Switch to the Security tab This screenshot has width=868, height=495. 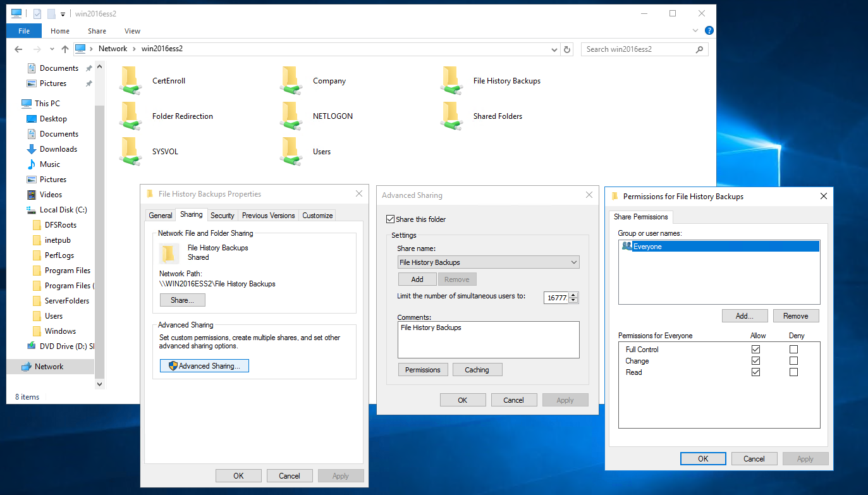(x=222, y=215)
